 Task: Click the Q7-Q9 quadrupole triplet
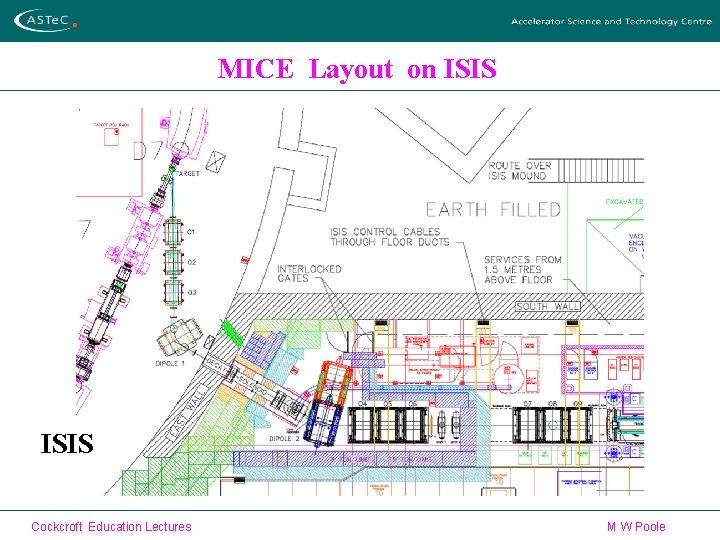point(552,425)
